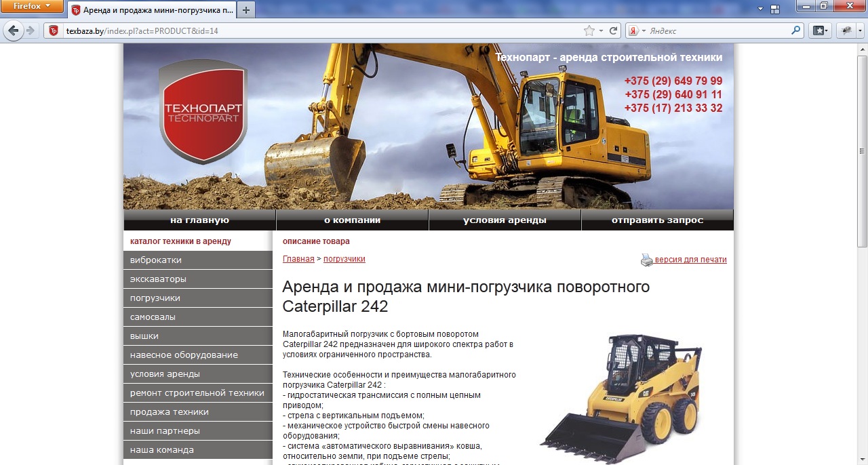Click the Технопарт shield logo
Image resolution: width=868 pixels, height=465 pixels.
tap(203, 112)
